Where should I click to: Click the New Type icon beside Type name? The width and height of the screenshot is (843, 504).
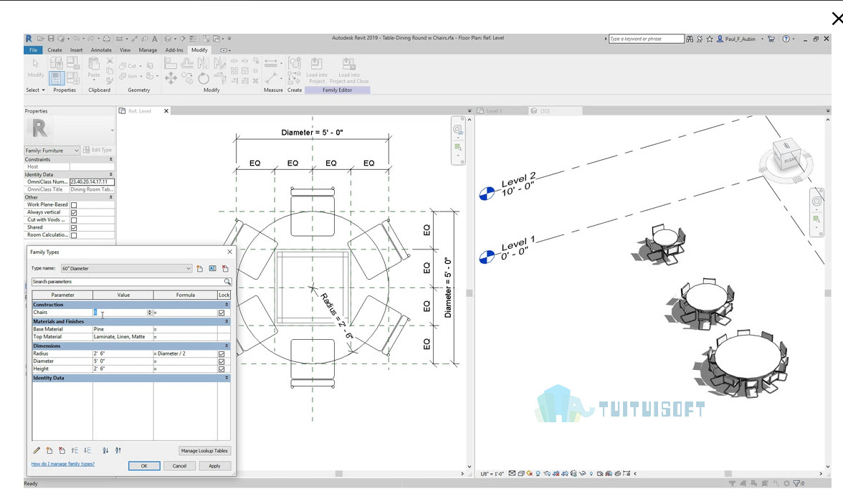[x=200, y=268]
